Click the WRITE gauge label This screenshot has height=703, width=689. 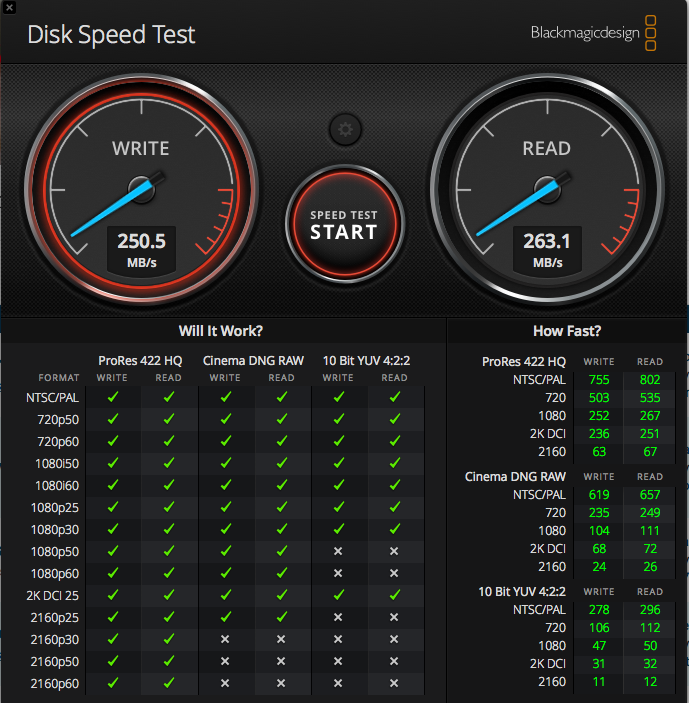point(141,148)
